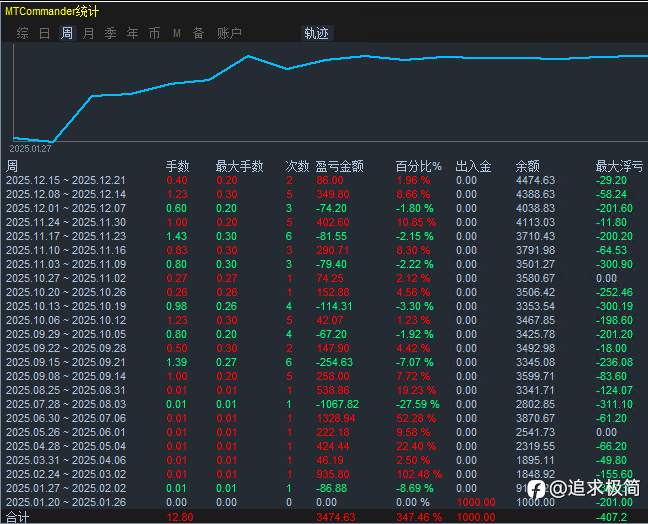Sort by the 盈亏金额 column header
This screenshot has width=648, height=524.
[x=339, y=166]
